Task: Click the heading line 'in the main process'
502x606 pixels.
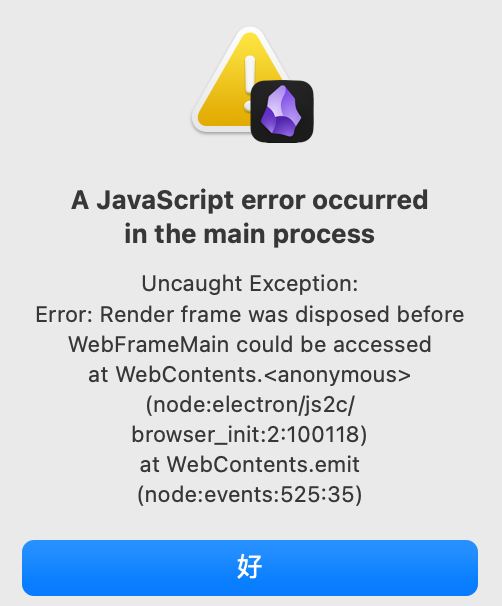Action: point(250,234)
